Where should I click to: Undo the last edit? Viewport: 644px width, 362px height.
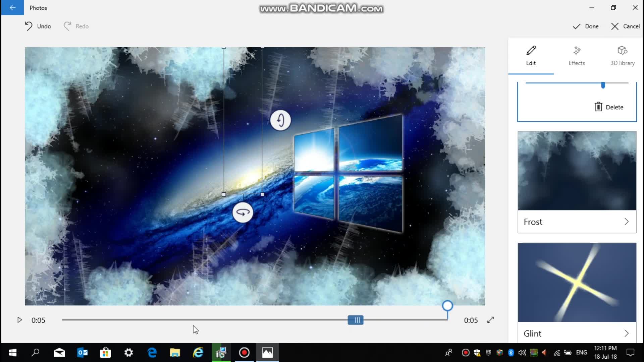[38, 26]
